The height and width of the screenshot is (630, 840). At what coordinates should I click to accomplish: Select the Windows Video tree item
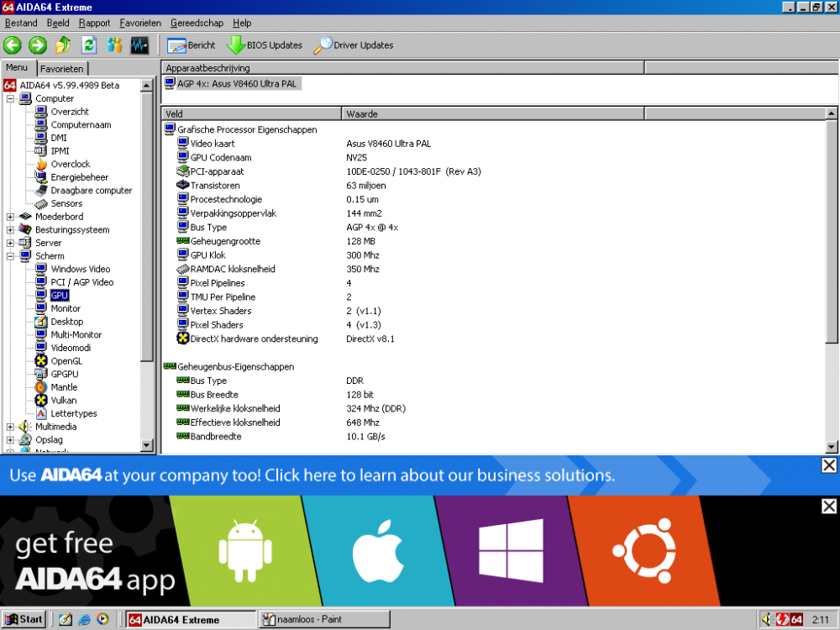(x=80, y=270)
